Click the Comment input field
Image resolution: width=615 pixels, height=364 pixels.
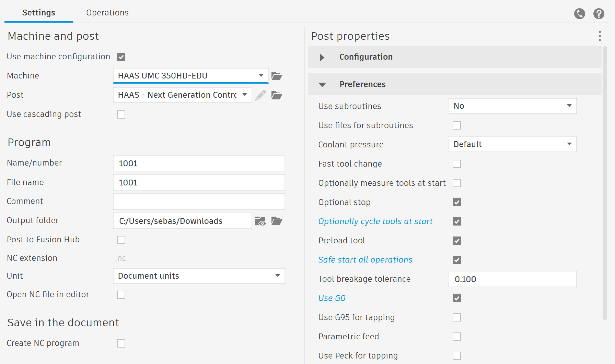199,202
